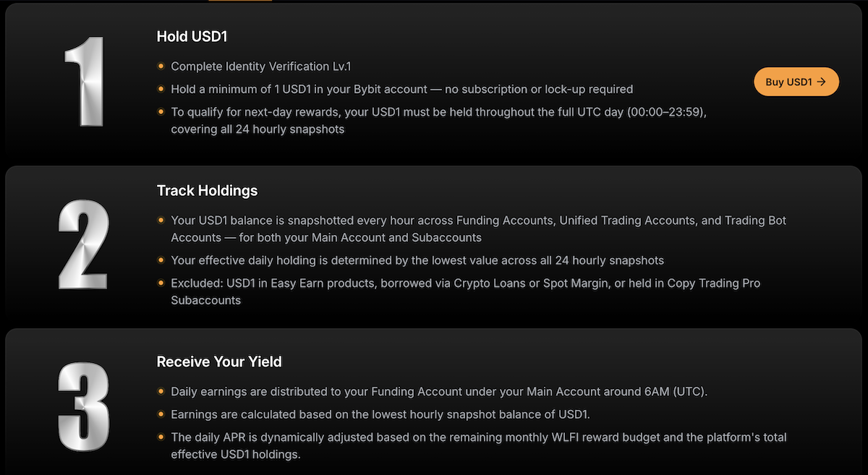Click orange bullet beside Complete Identity Verification
The image size is (868, 475).
[x=161, y=67]
